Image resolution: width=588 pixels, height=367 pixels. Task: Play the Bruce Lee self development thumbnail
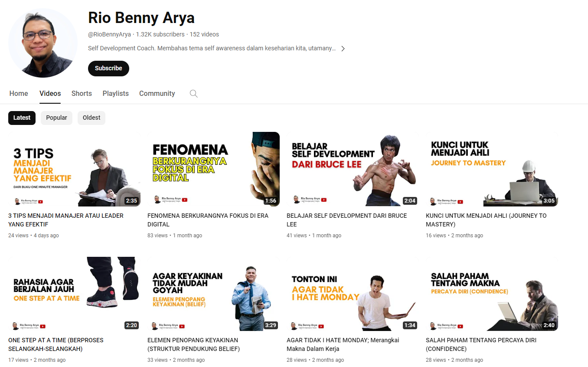pos(353,169)
